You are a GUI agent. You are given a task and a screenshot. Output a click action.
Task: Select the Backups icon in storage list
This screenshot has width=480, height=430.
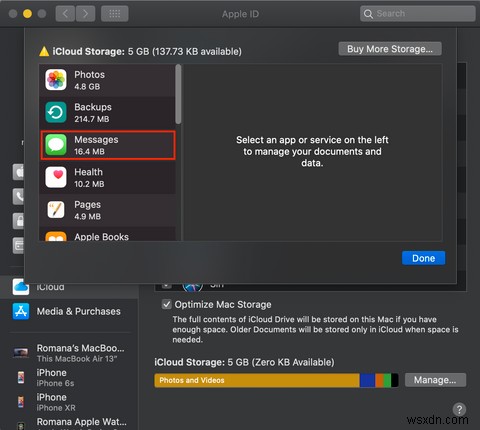(56, 113)
